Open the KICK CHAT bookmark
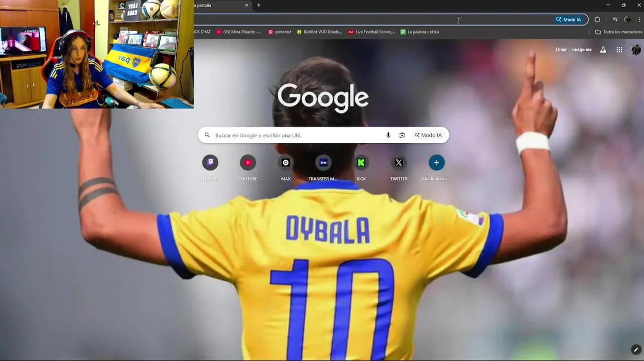The image size is (644, 361). [202, 32]
